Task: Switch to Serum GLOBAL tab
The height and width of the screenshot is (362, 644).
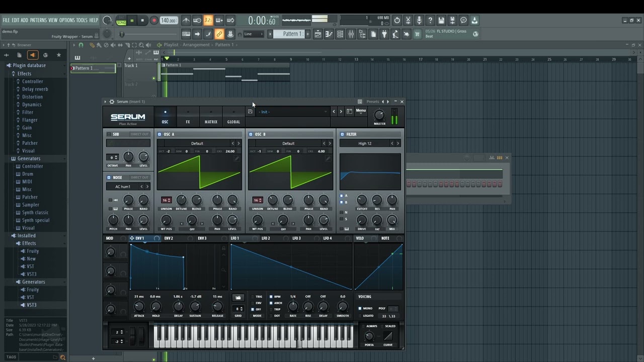Action: tap(233, 117)
